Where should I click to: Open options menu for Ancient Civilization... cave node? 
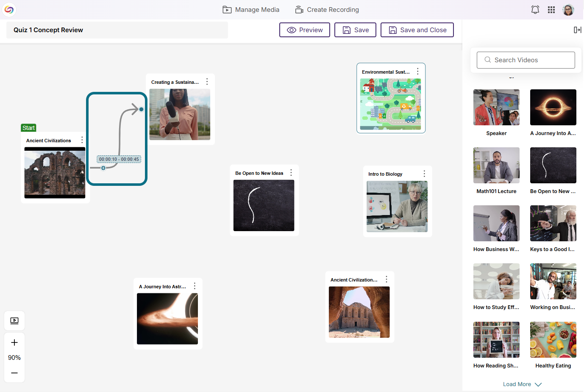point(386,279)
